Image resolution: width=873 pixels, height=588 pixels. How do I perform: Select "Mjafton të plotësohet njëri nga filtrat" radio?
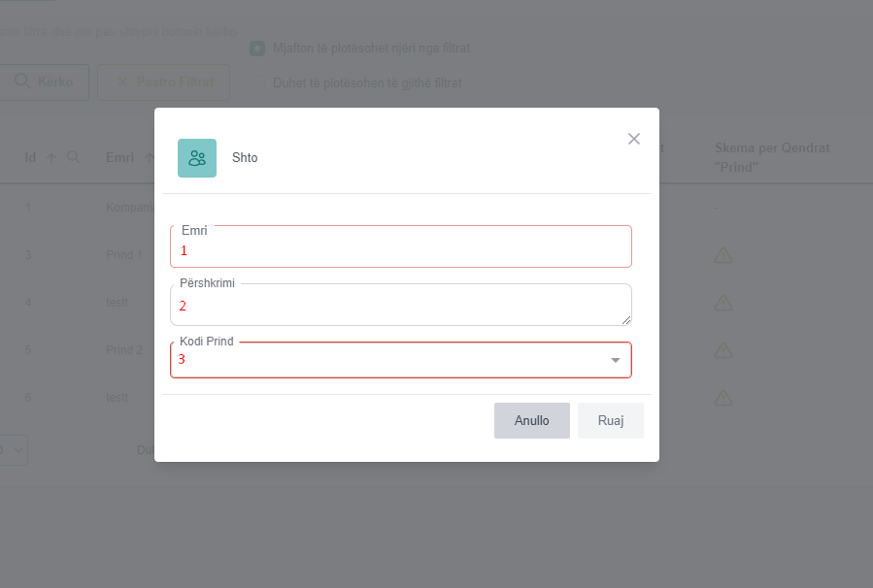coord(257,49)
